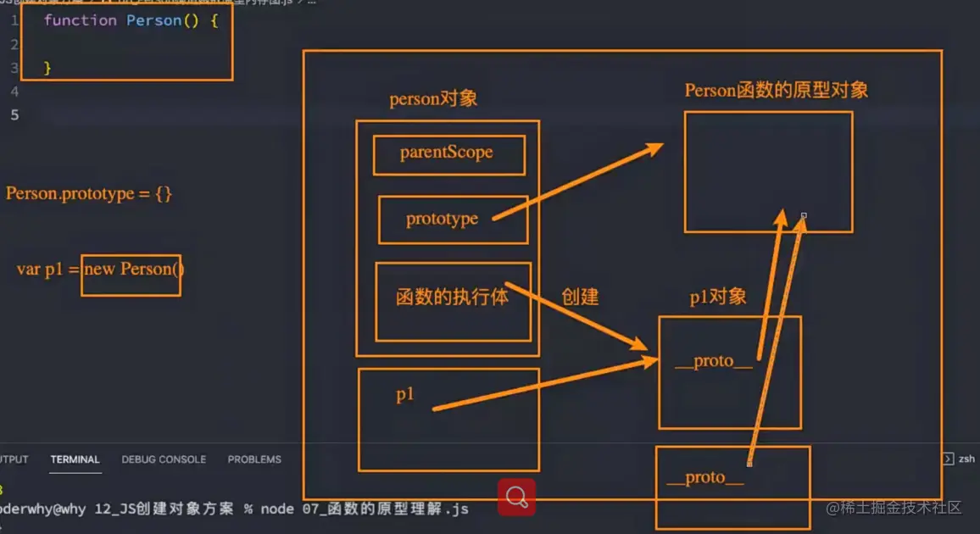Select the parentScope box in the diagram
This screenshot has width=980, height=534.
448,154
